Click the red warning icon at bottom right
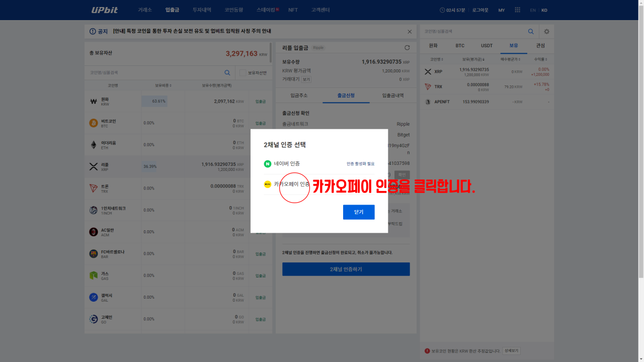This screenshot has width=644, height=362. (427, 351)
